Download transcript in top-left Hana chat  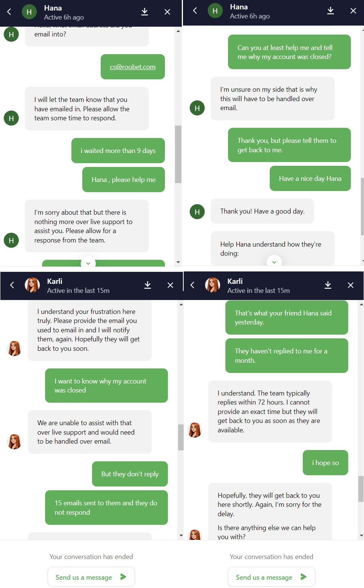click(145, 12)
